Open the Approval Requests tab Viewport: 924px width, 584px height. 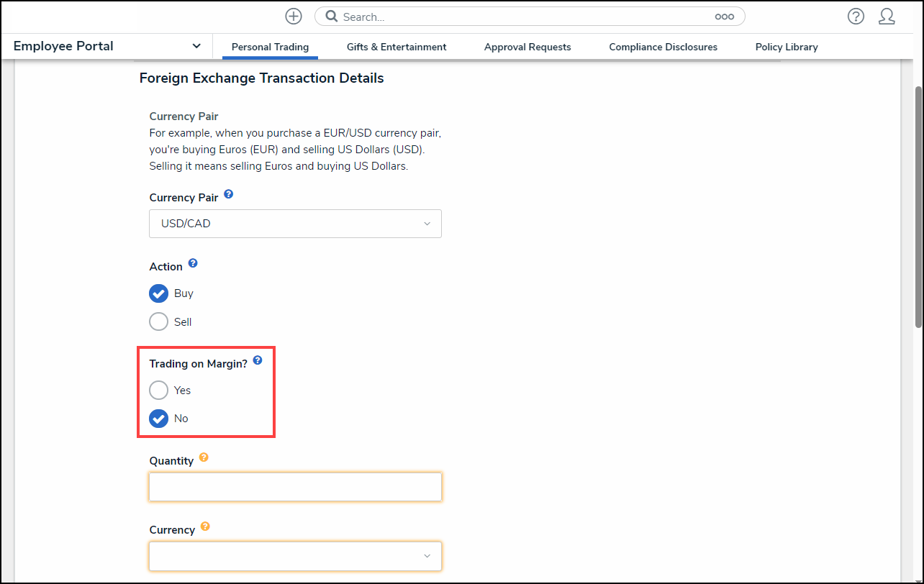click(x=527, y=47)
